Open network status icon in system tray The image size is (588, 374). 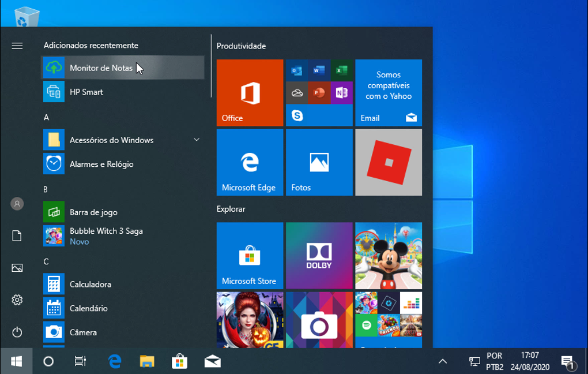[474, 361]
